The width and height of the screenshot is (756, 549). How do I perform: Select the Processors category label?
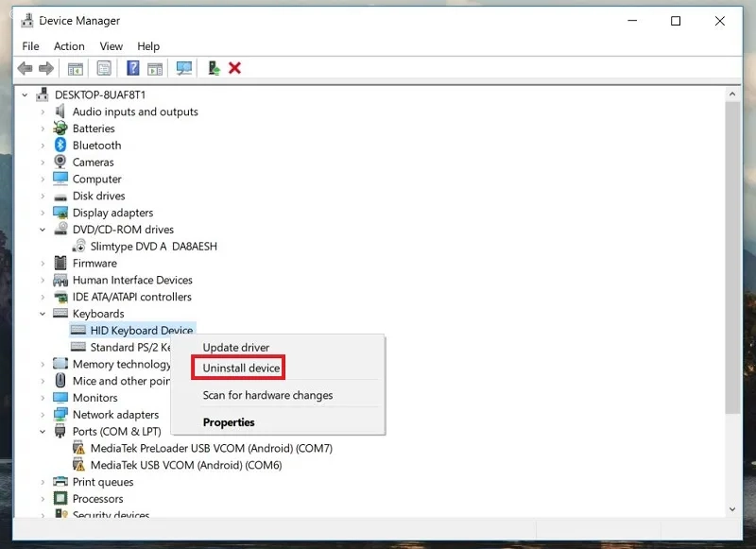click(97, 498)
